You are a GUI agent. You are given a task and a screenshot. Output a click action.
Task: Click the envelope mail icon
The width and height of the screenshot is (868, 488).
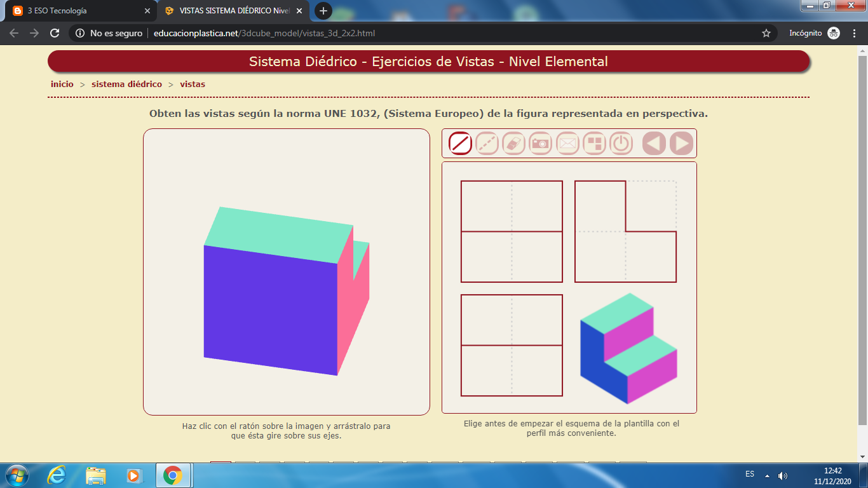567,144
